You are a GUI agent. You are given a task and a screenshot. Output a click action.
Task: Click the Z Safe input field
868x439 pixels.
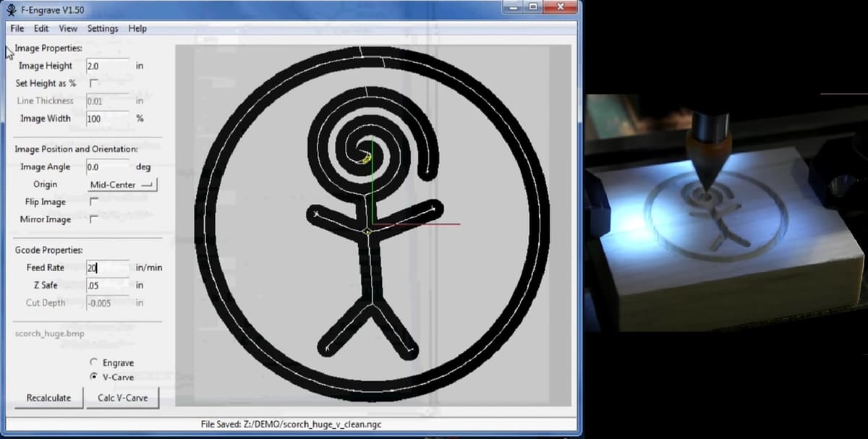pos(107,286)
